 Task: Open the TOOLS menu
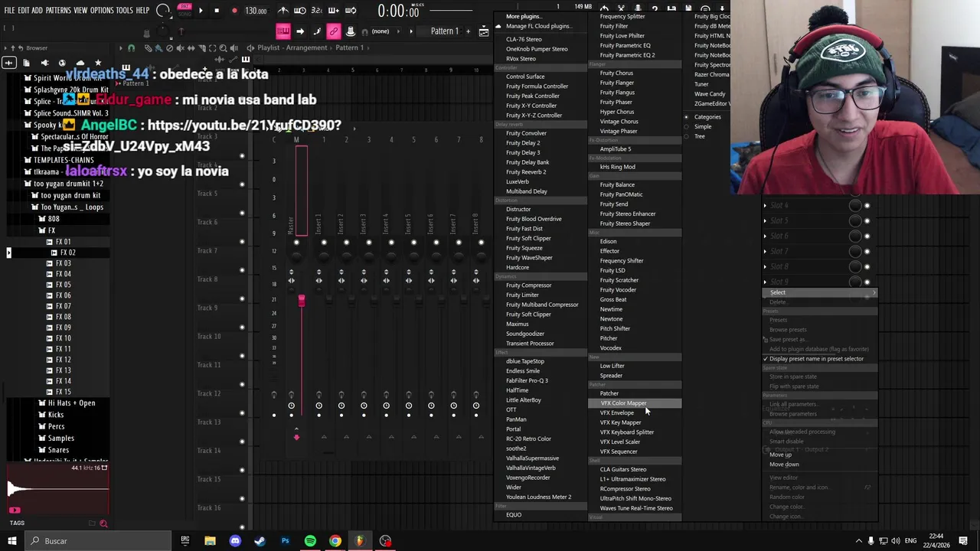125,11
